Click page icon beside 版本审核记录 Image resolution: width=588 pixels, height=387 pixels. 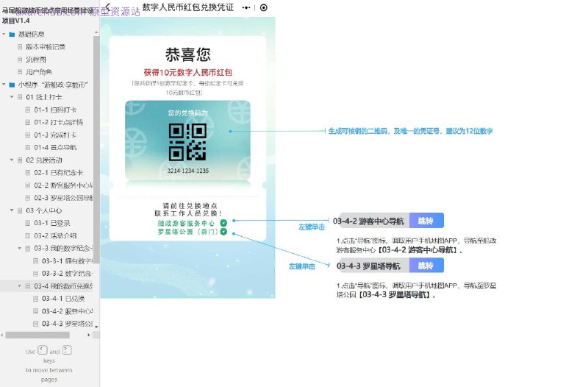pyautogui.click(x=20, y=47)
